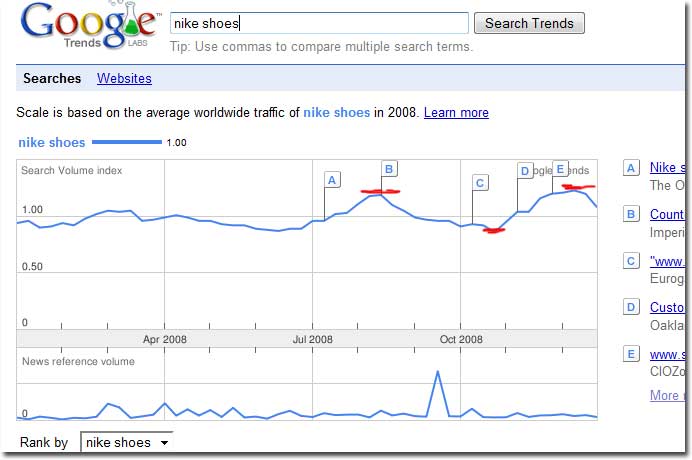Click flag marker B on the chart
The width and height of the screenshot is (692, 460).
[389, 169]
